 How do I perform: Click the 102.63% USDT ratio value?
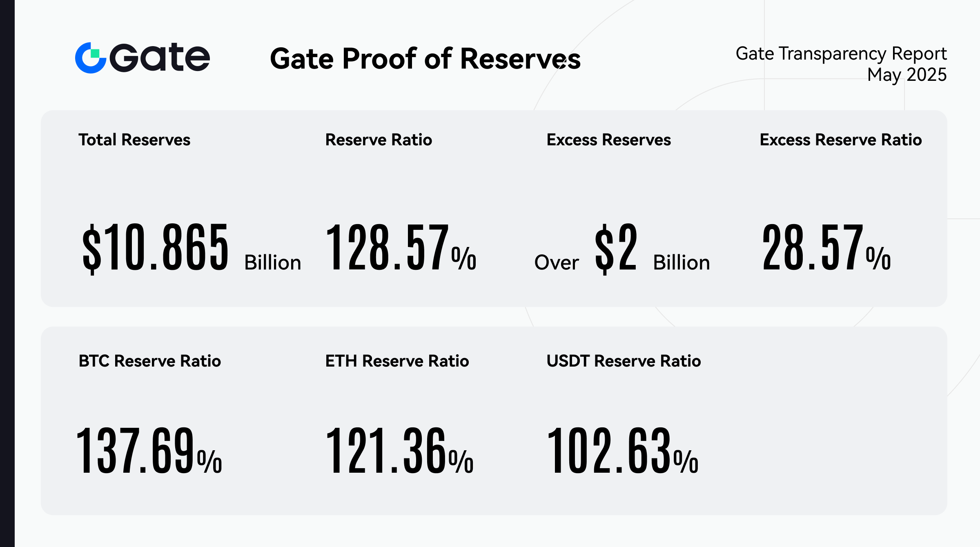click(622, 450)
